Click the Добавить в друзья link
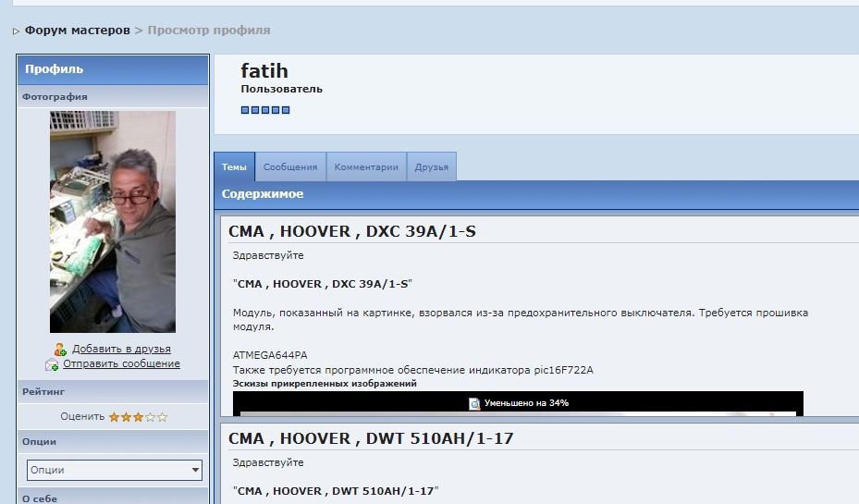Image resolution: width=859 pixels, height=504 pixels. (x=121, y=350)
